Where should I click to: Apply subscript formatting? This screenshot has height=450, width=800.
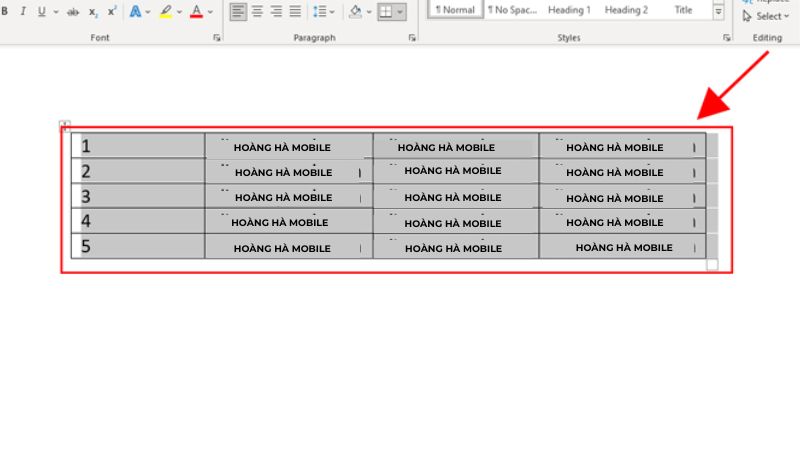93,12
